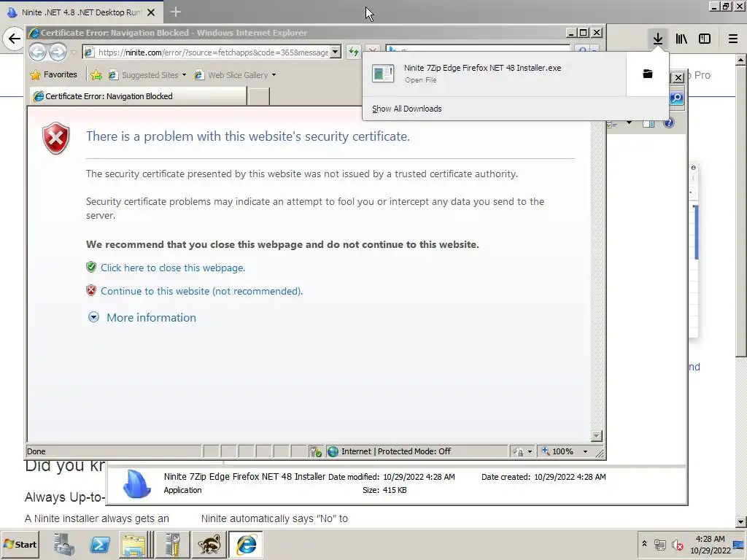
Task: Switch to Internet Explorer taskbar button
Action: pyautogui.click(x=246, y=544)
